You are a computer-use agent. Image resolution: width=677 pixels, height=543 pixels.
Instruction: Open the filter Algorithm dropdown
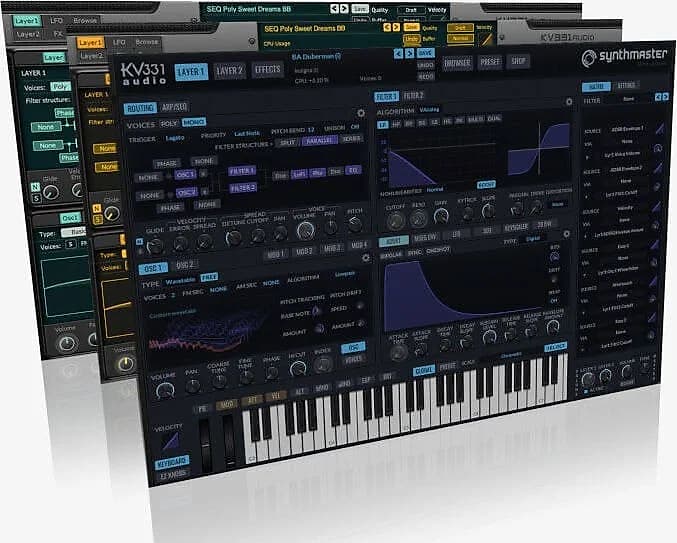point(429,110)
